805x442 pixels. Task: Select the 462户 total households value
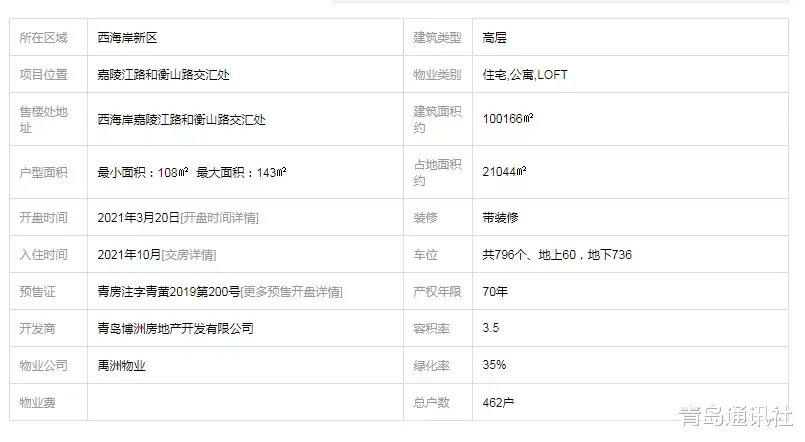[x=498, y=402]
